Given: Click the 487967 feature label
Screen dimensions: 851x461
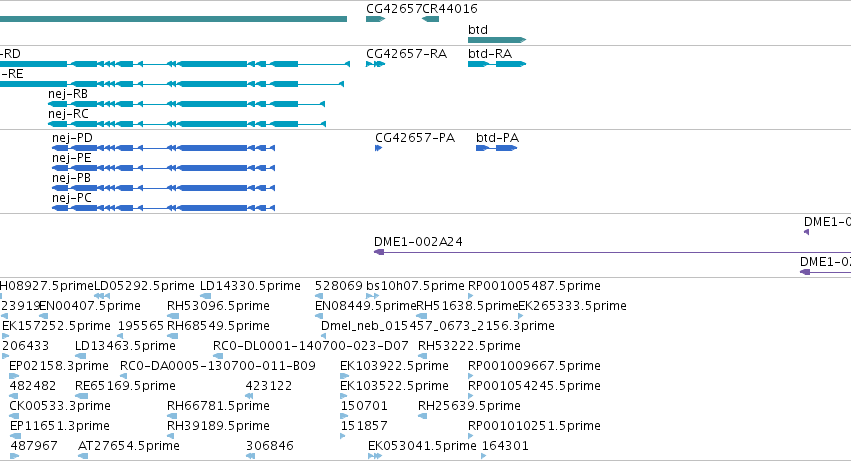Looking at the screenshot, I should tap(34, 446).
